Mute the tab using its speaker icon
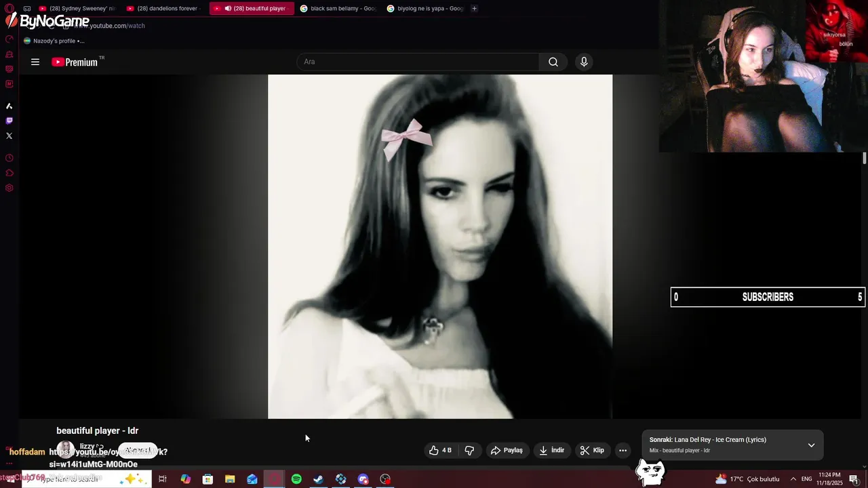 coord(228,8)
